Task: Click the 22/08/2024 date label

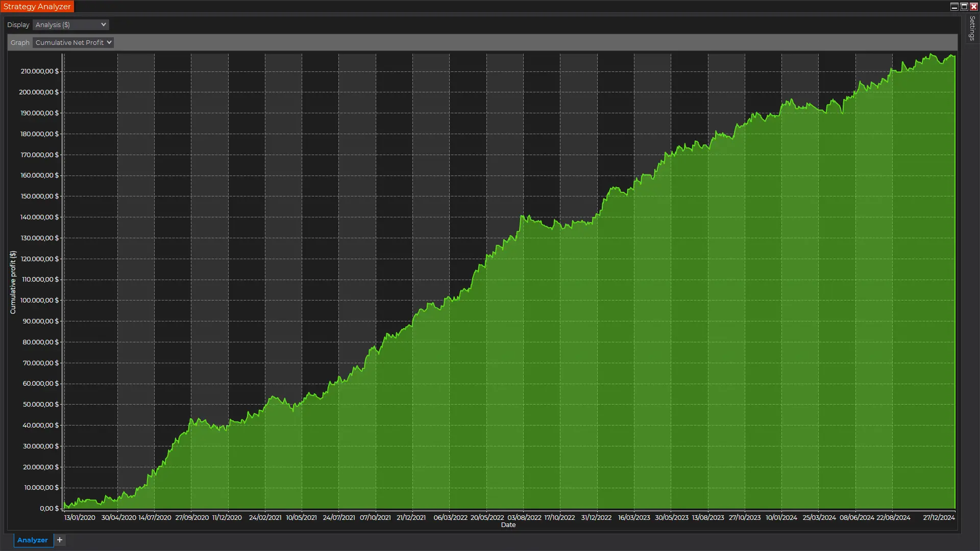Action: pos(893,517)
